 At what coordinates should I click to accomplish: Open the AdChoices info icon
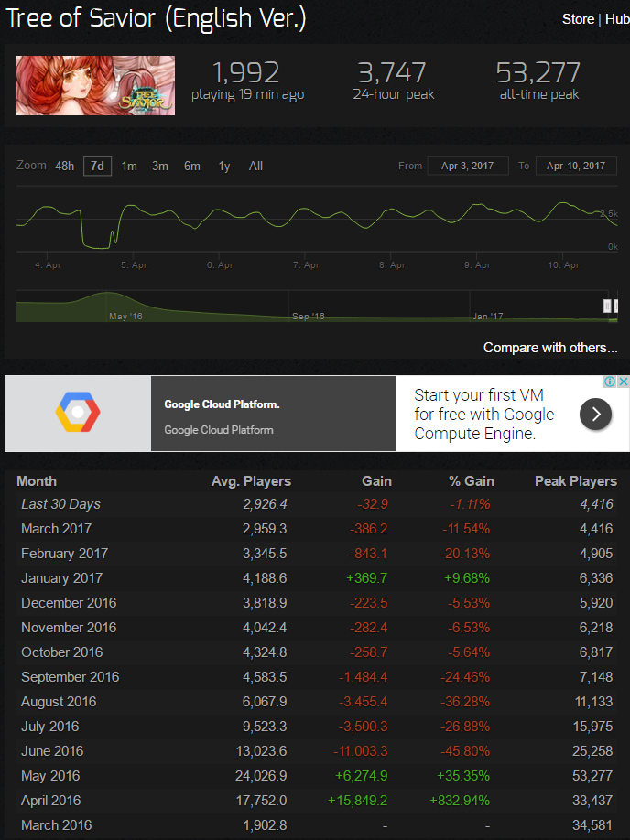point(611,382)
